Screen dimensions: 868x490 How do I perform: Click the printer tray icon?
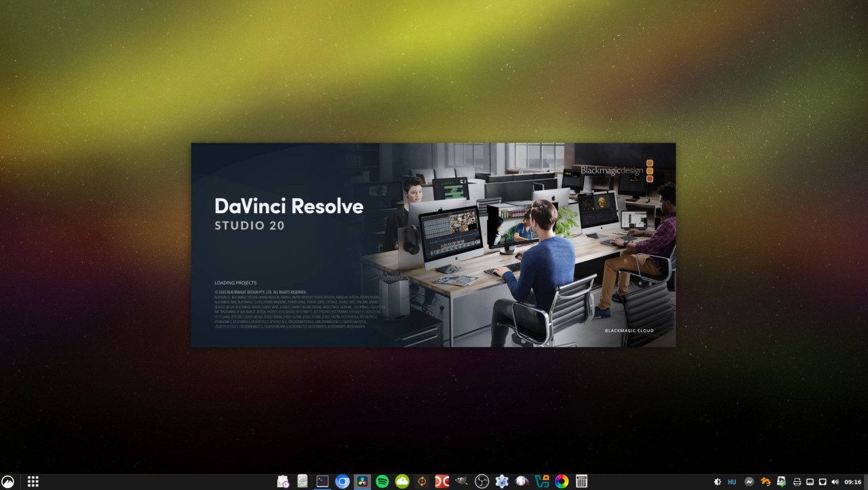point(797,482)
